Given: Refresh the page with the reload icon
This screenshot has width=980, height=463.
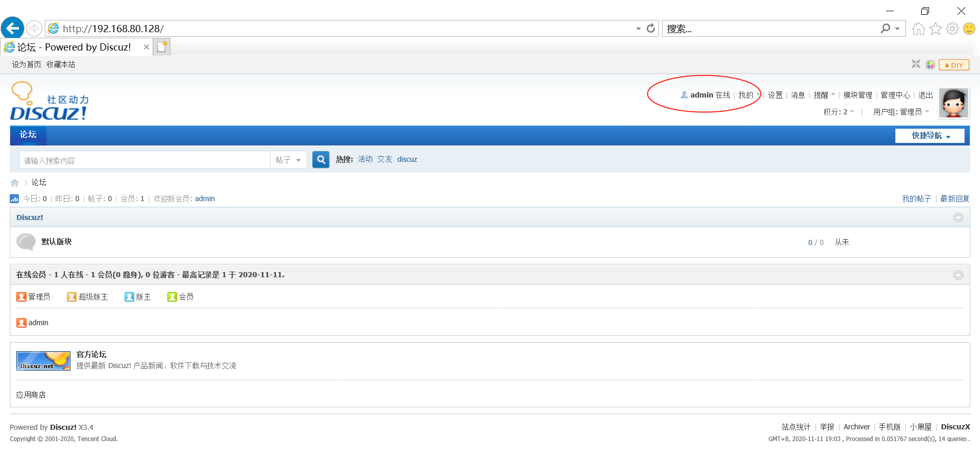Looking at the screenshot, I should click(651, 29).
